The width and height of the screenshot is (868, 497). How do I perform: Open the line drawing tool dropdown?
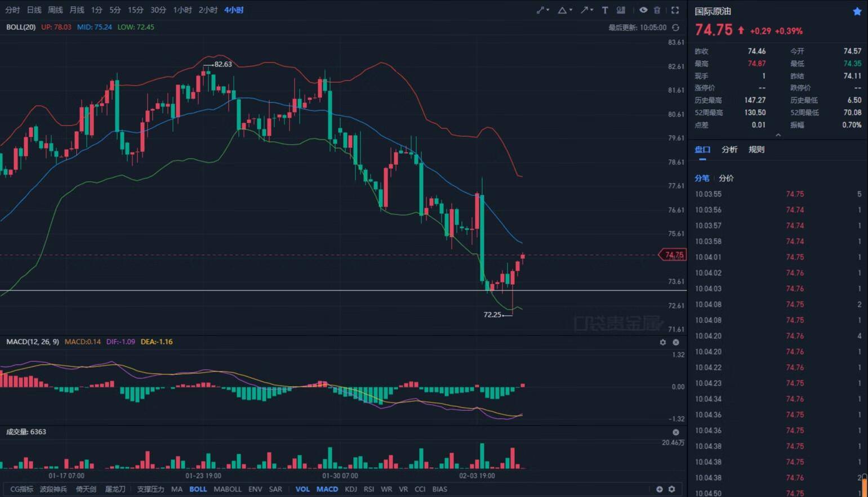pyautogui.click(x=542, y=10)
